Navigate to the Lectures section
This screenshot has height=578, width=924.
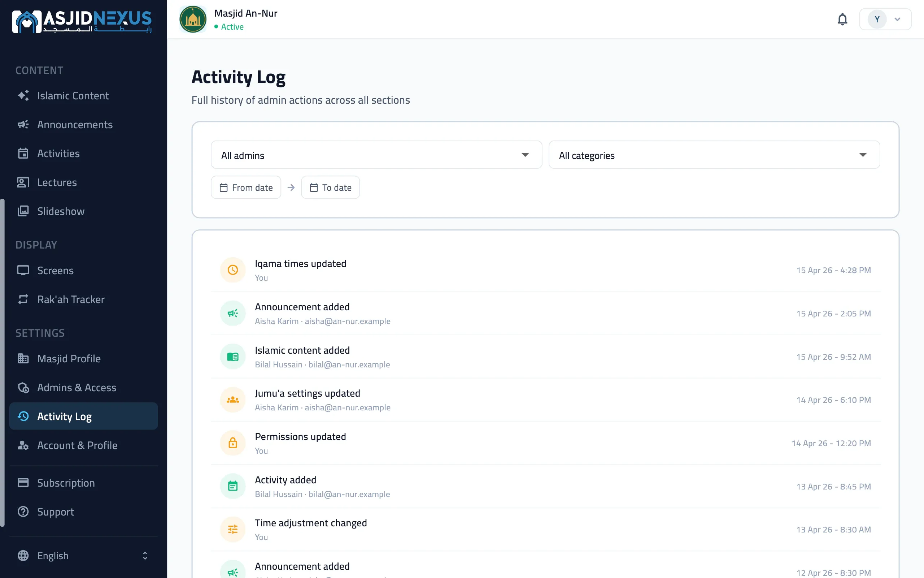(x=84, y=182)
